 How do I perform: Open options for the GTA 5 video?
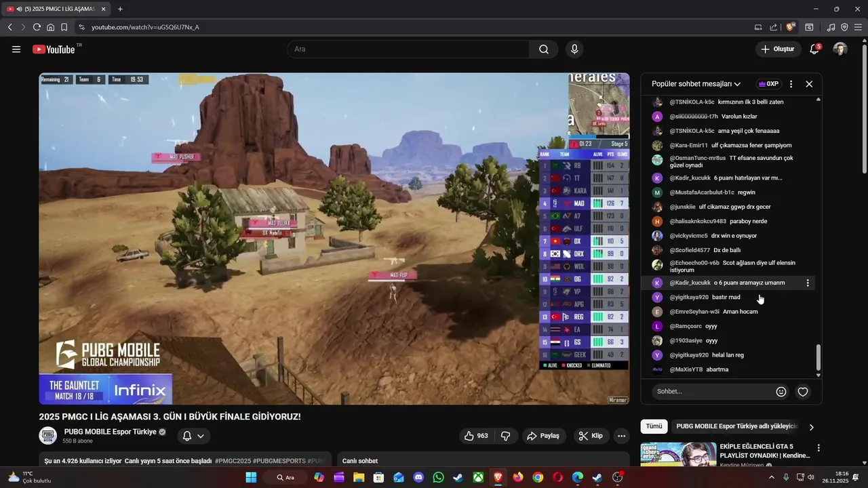[x=818, y=448]
